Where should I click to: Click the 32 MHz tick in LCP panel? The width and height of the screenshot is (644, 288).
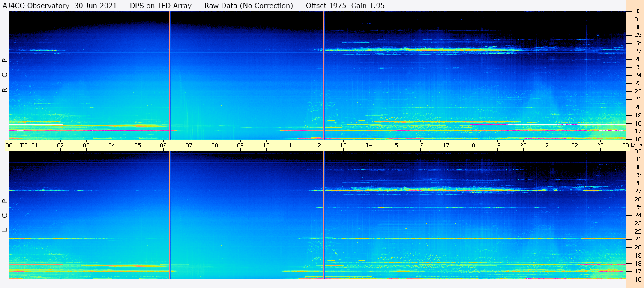637,151
